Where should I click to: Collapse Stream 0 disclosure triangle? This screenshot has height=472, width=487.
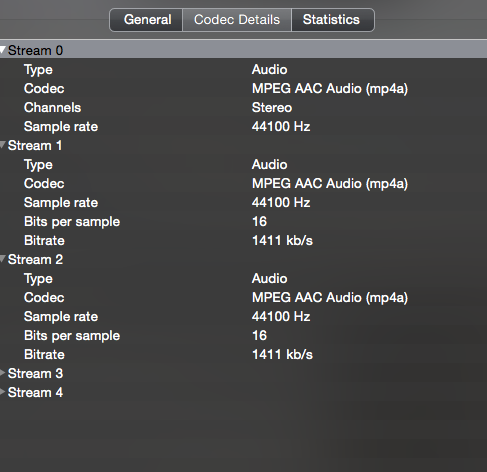(3, 50)
